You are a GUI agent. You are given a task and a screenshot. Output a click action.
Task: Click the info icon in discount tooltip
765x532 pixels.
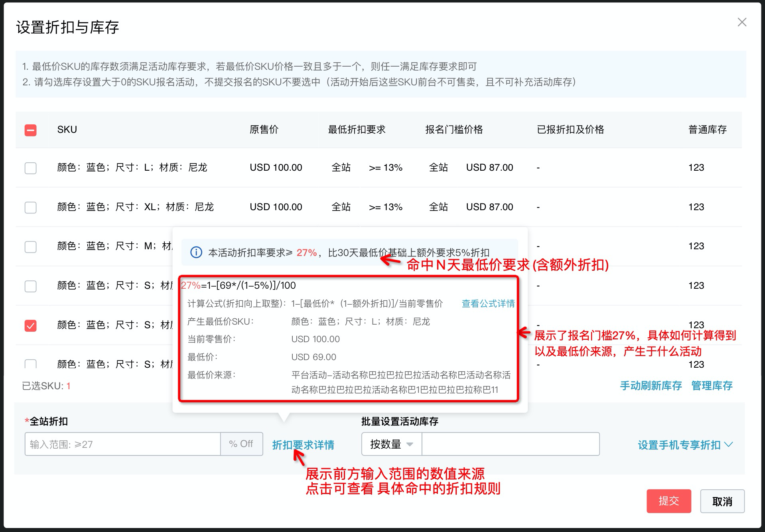click(196, 252)
